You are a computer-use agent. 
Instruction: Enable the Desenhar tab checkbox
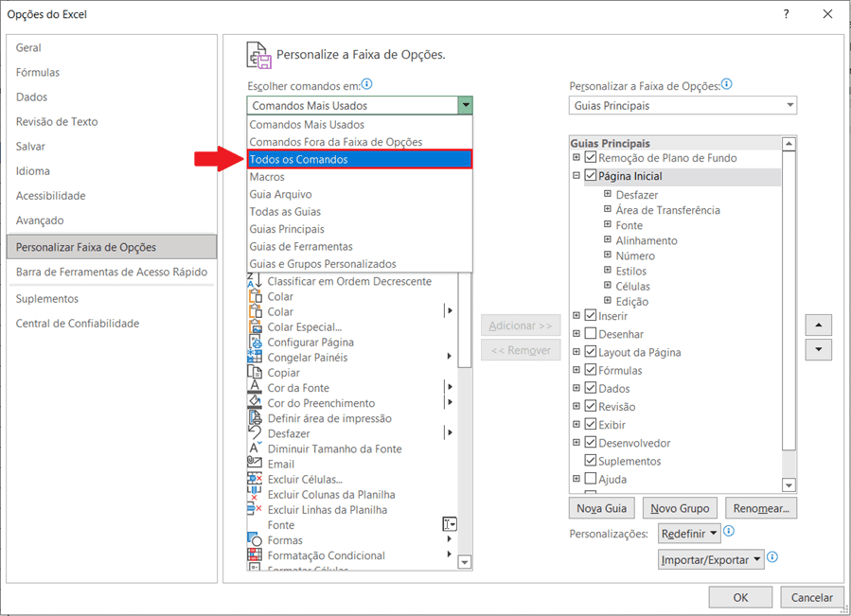pos(591,334)
